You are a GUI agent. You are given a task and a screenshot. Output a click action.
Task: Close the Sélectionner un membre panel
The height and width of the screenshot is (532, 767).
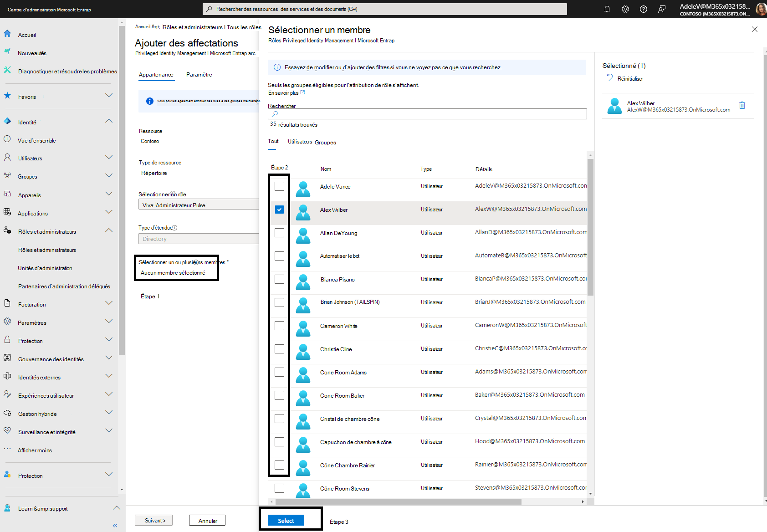(755, 29)
